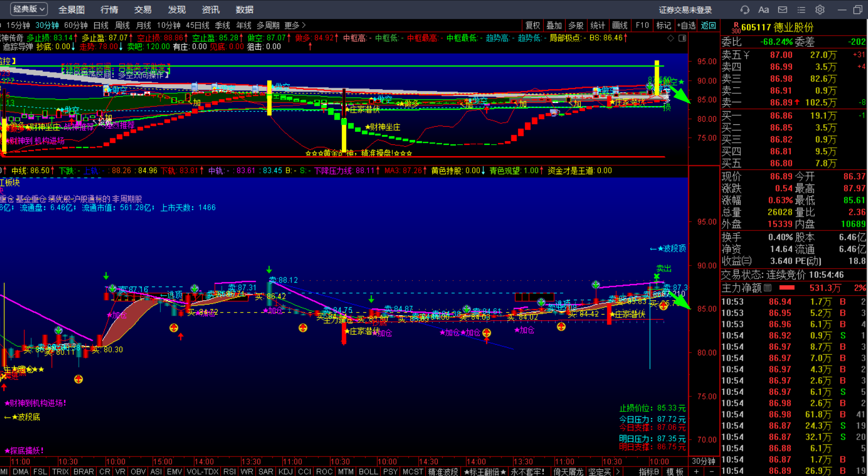868x476 pixels.
Task: Switch to the 月线 period tab
Action: tap(143, 25)
